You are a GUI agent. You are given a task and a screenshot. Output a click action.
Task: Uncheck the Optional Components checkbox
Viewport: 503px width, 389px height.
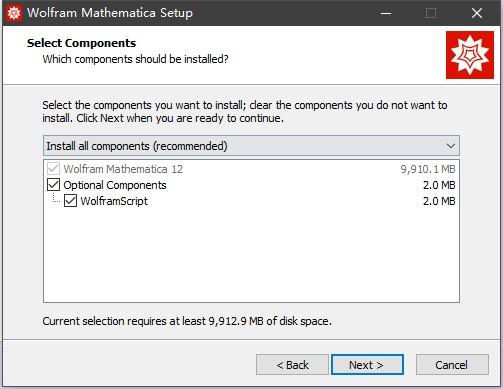[54, 185]
